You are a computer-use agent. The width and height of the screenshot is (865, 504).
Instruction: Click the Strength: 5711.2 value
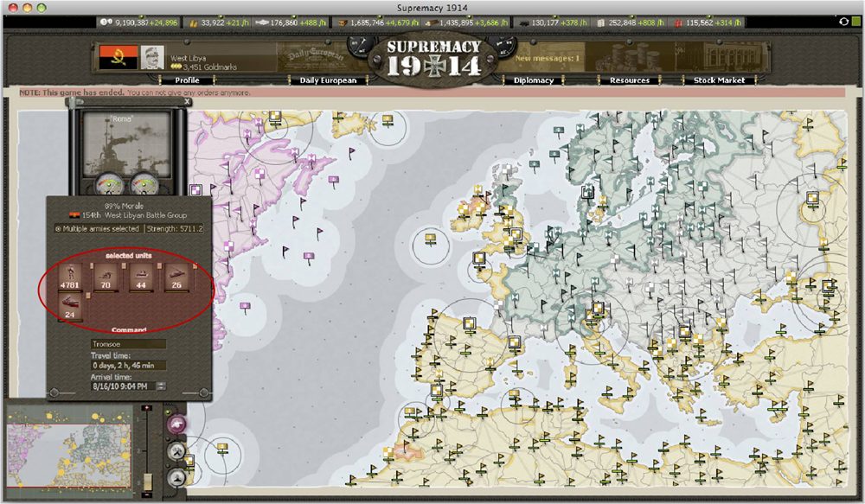pyautogui.click(x=175, y=228)
